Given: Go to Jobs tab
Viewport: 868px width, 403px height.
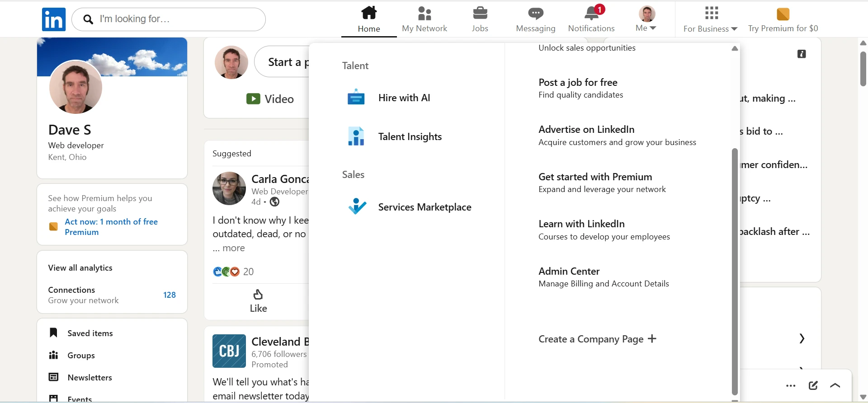Looking at the screenshot, I should 480,19.
